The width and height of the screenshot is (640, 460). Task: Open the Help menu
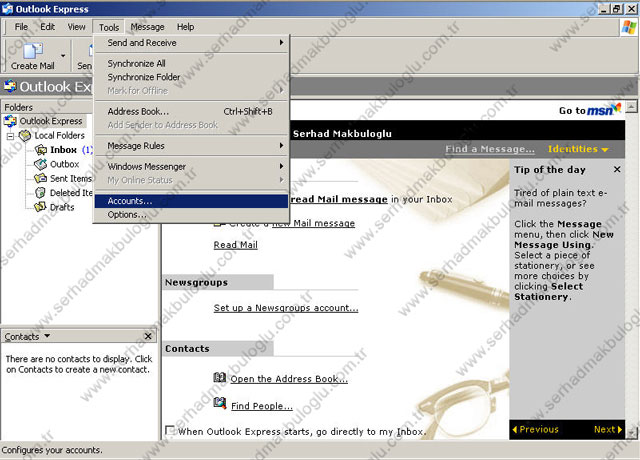pyautogui.click(x=185, y=27)
